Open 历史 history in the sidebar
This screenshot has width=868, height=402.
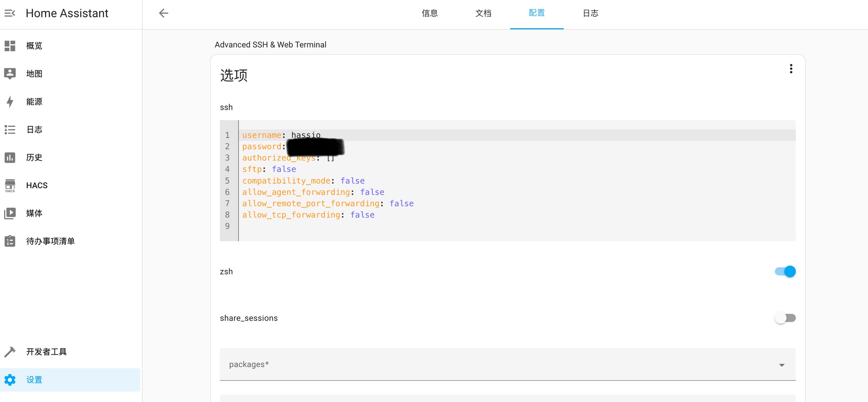(x=34, y=157)
